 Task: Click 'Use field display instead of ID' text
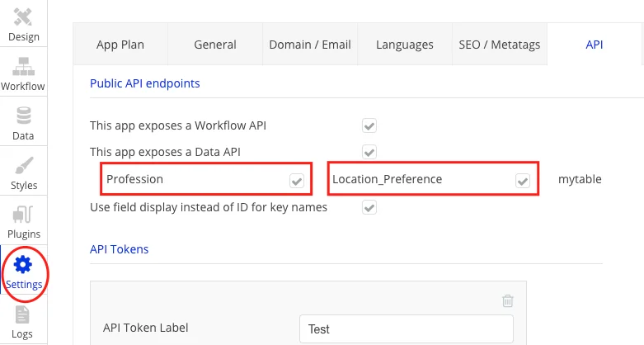click(209, 207)
